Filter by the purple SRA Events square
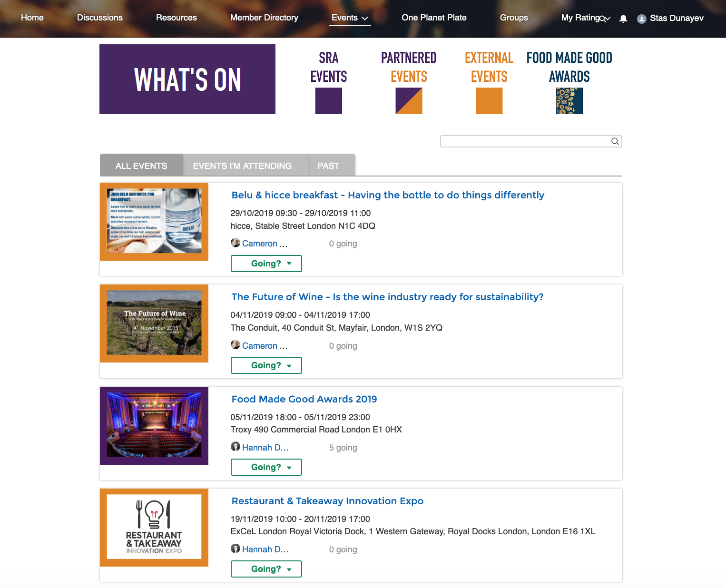 click(329, 101)
